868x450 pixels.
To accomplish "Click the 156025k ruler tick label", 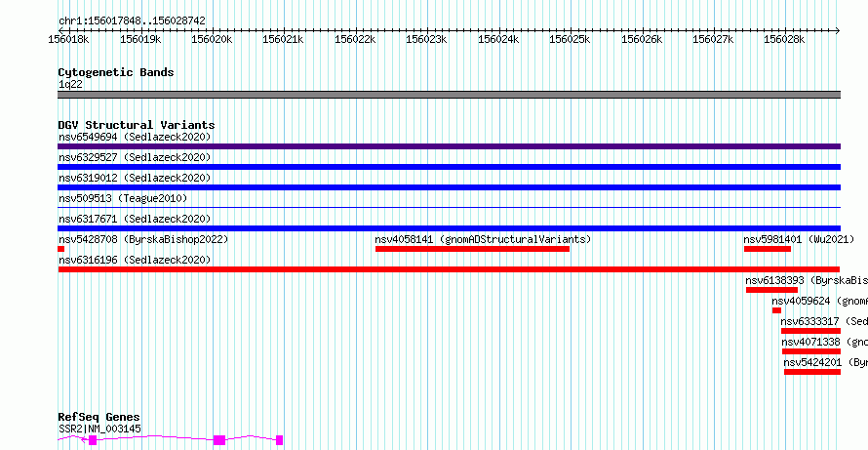I will [x=571, y=39].
